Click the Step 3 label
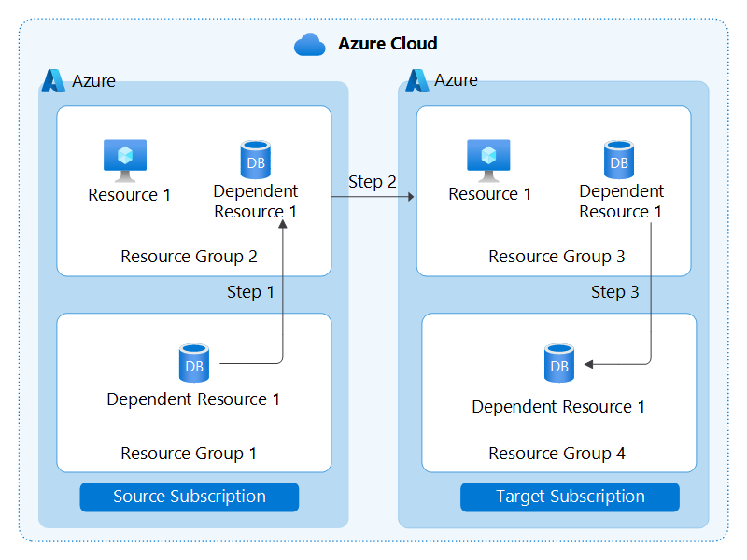The image size is (747, 560). point(614,292)
